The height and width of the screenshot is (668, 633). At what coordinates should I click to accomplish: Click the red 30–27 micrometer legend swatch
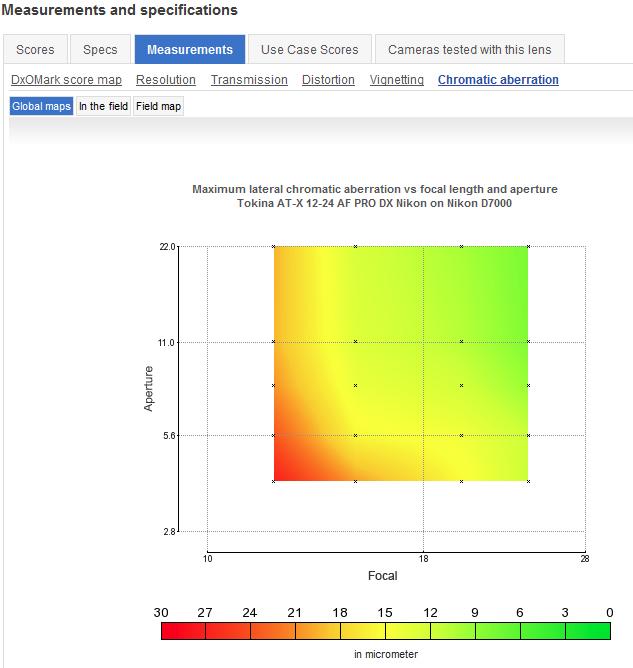pyautogui.click(x=184, y=631)
